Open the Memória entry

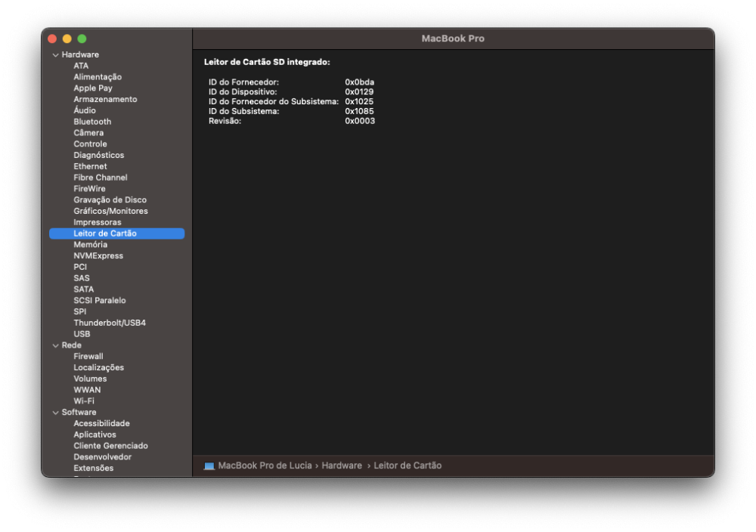(90, 245)
